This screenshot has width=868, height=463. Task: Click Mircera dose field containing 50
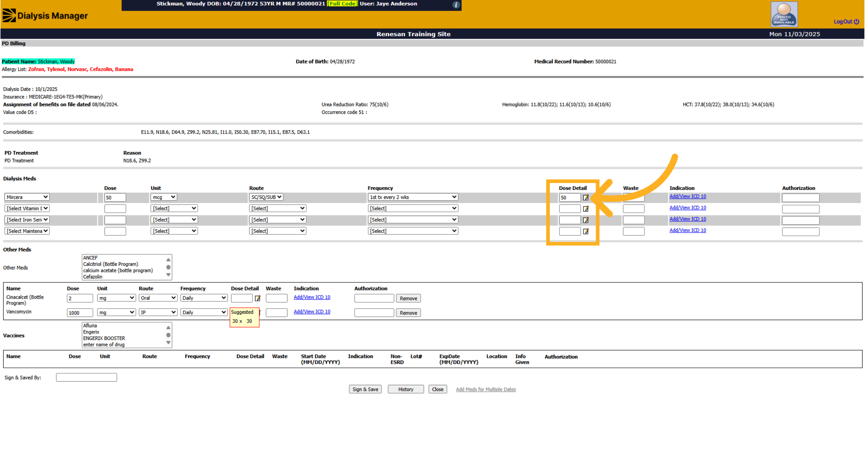click(x=115, y=197)
